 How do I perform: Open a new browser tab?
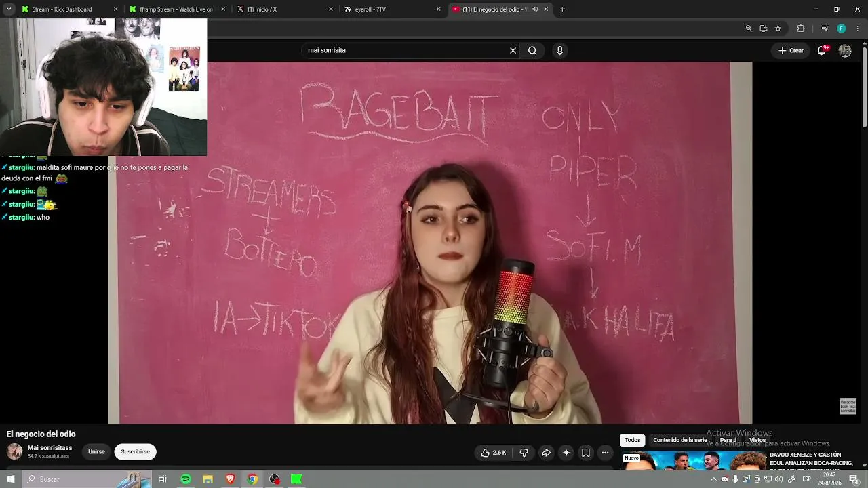562,9
